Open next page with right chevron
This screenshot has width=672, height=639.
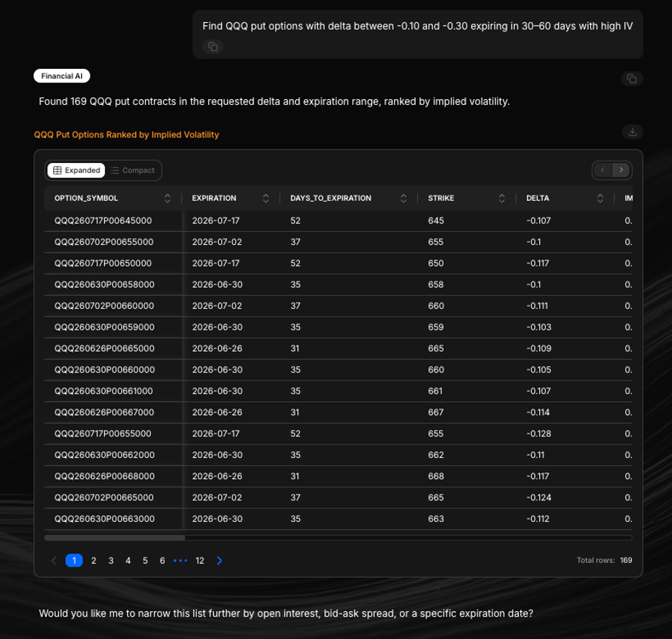click(x=220, y=561)
